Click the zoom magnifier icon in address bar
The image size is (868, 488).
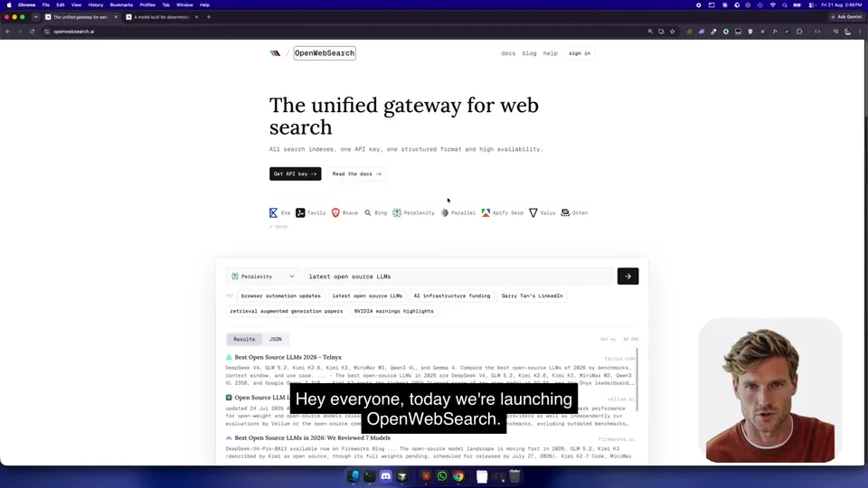point(650,32)
